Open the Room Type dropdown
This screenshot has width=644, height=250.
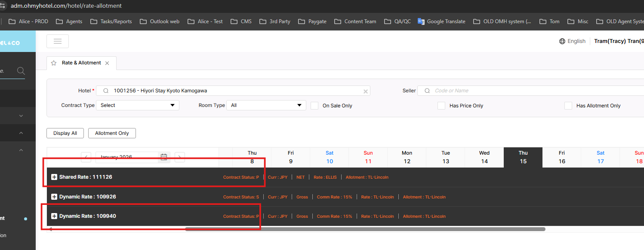(x=265, y=105)
